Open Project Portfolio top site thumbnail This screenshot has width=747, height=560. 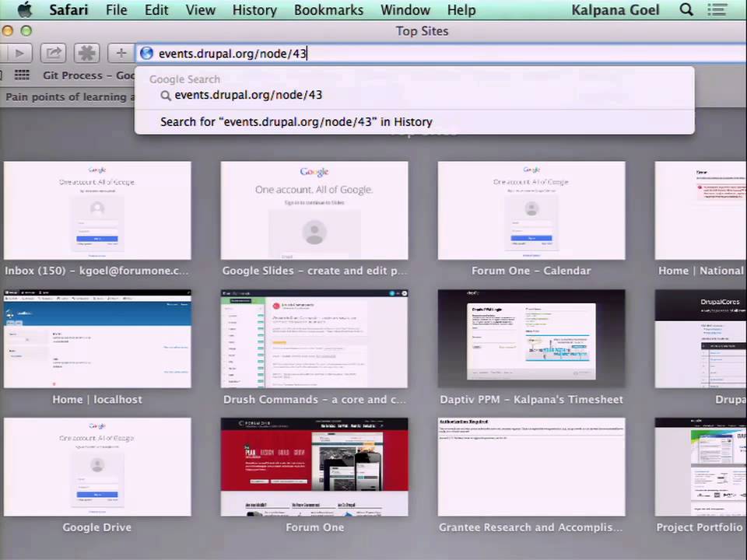click(x=701, y=467)
